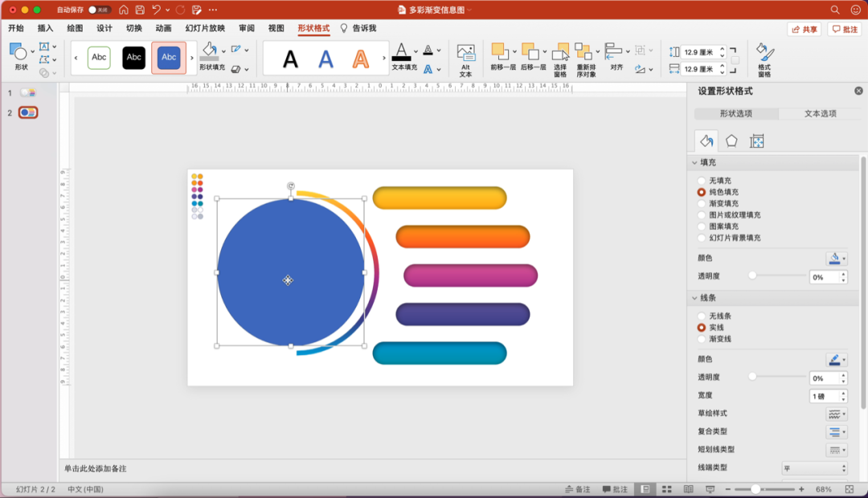Viewport: 868px width, 498px height.
Task: Choose 无线条 no line option
Action: (702, 316)
